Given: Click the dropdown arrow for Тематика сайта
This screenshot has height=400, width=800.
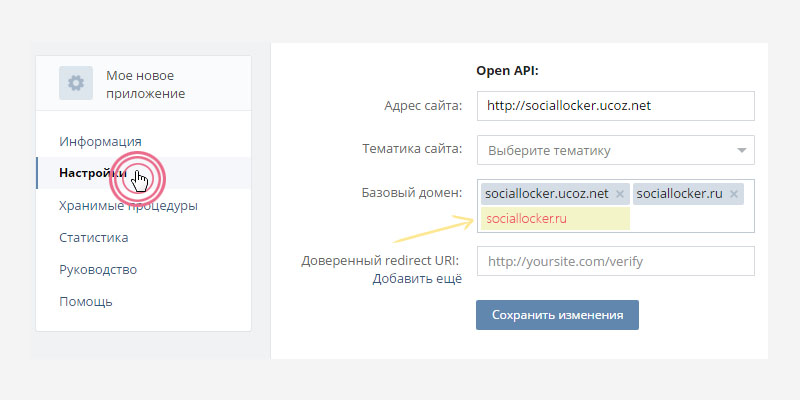Looking at the screenshot, I should click(x=741, y=150).
